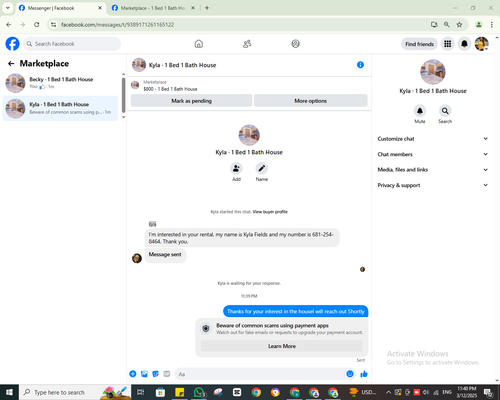Screen dimensions: 500x400
Task: Edit the chat Name with pencil icon
Action: click(x=262, y=168)
